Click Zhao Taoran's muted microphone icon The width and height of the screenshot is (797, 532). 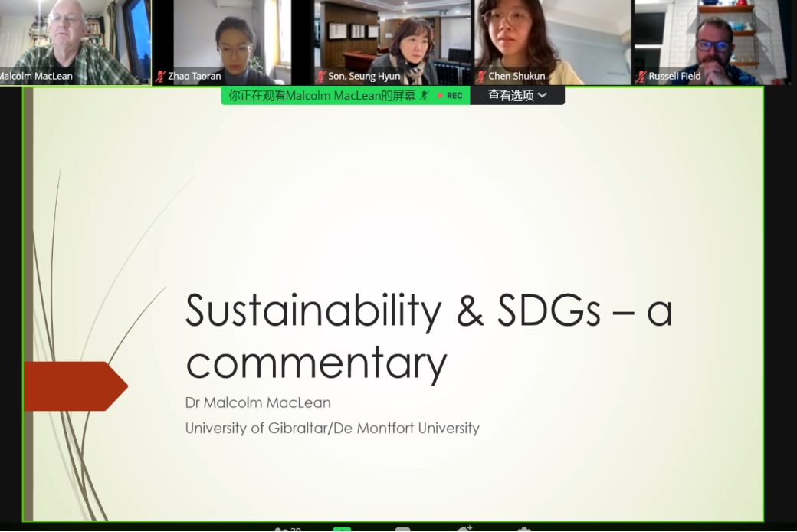[x=161, y=77]
